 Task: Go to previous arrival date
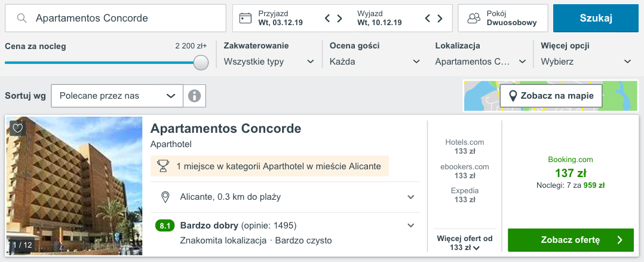(x=327, y=18)
